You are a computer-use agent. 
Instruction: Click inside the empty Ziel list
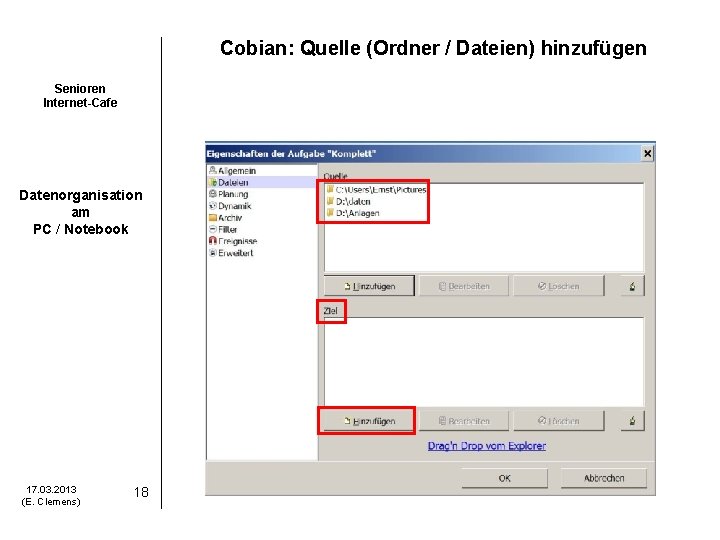click(484, 362)
